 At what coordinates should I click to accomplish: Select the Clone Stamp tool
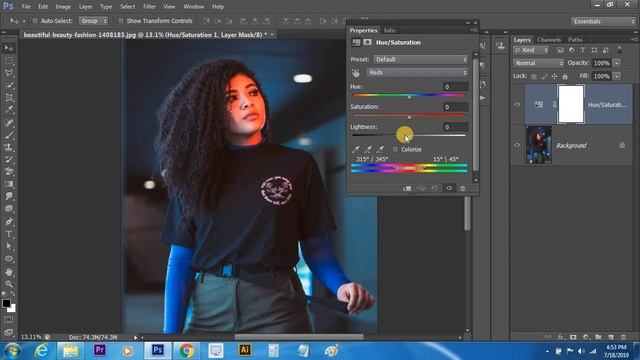click(9, 147)
